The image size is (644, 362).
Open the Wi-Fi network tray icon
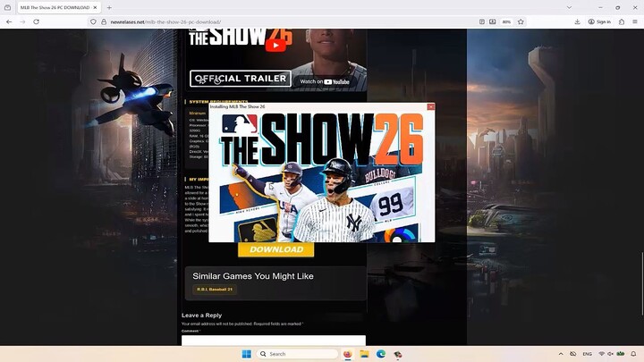[602, 354]
